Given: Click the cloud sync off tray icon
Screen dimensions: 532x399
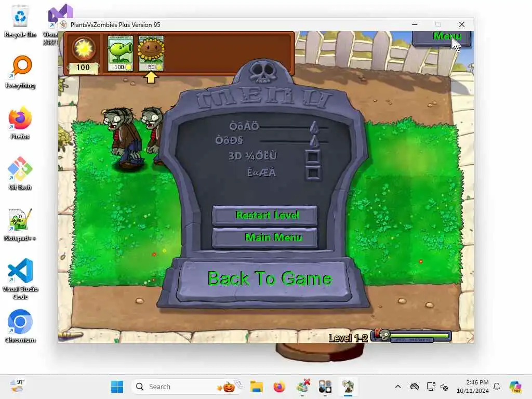Looking at the screenshot, I should pyautogui.click(x=414, y=387).
